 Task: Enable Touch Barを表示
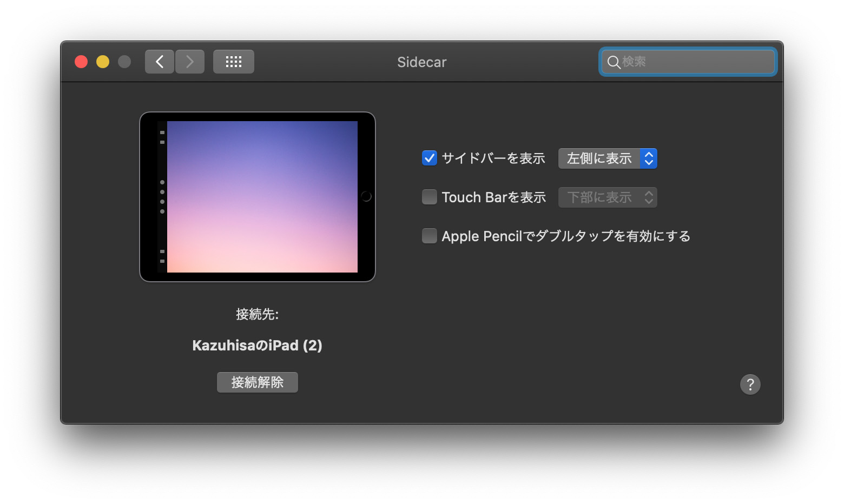429,197
